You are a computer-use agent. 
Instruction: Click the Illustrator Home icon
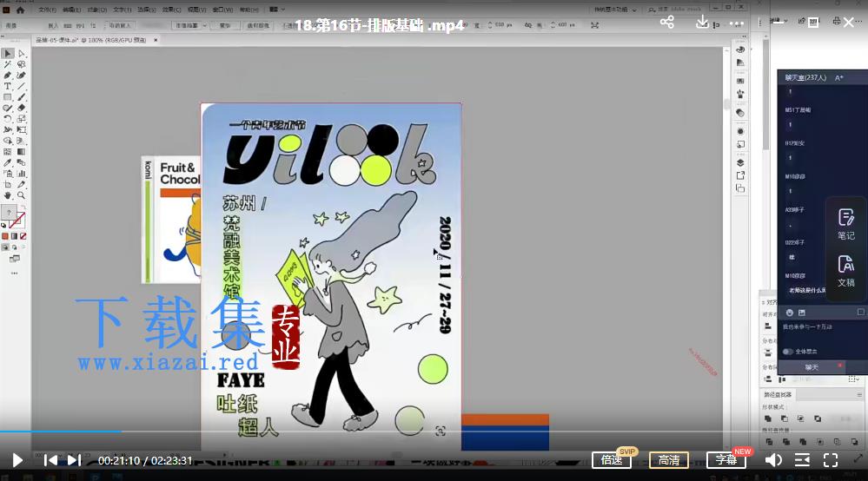coord(21,10)
